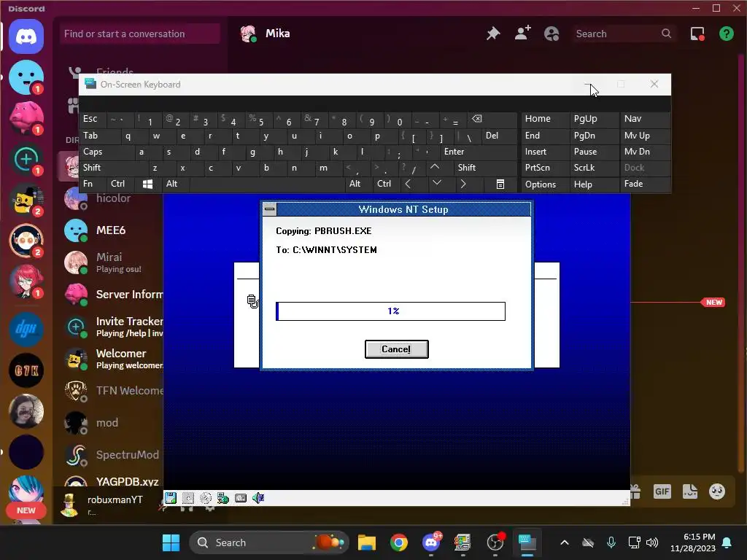
Task: Click the network adapter icon in VM status bar
Action: click(x=223, y=498)
